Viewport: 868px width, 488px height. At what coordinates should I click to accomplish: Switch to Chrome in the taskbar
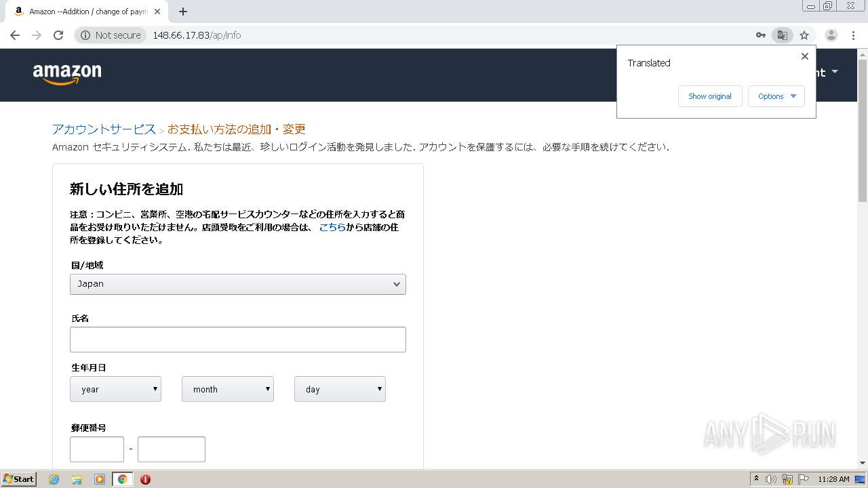[123, 479]
